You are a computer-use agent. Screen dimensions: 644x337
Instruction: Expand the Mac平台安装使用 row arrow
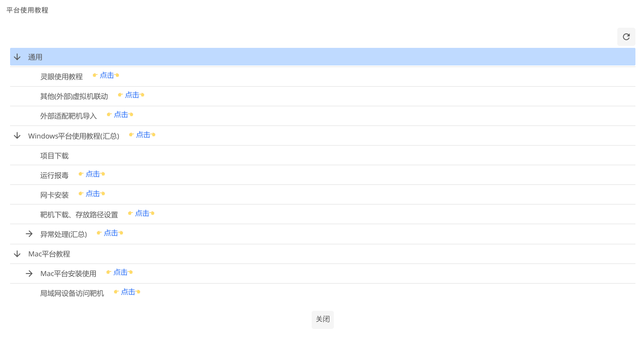[29, 274]
